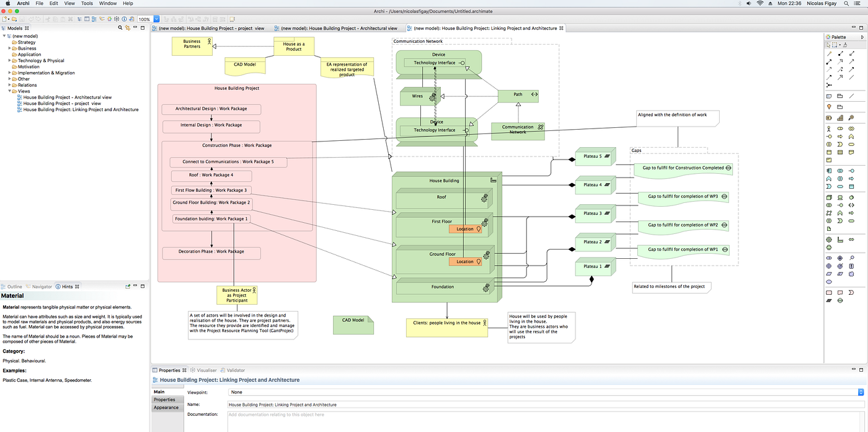The image size is (868, 432).
Task: Collapse the Views folder in model tree
Action: click(10, 91)
